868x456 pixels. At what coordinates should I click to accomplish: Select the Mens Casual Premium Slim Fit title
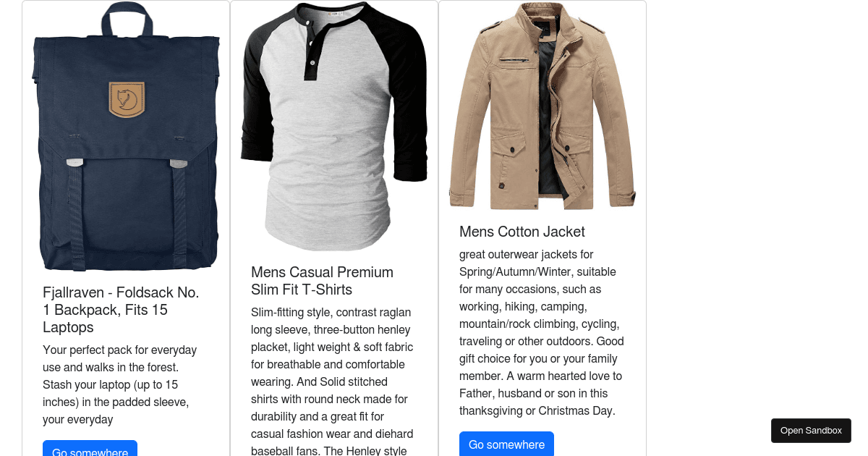coord(323,281)
